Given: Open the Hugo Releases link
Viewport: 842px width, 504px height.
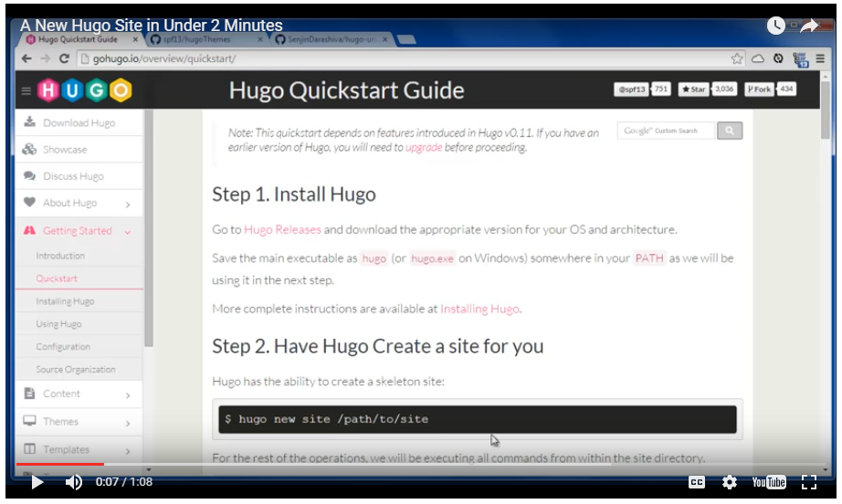Looking at the screenshot, I should point(282,229).
